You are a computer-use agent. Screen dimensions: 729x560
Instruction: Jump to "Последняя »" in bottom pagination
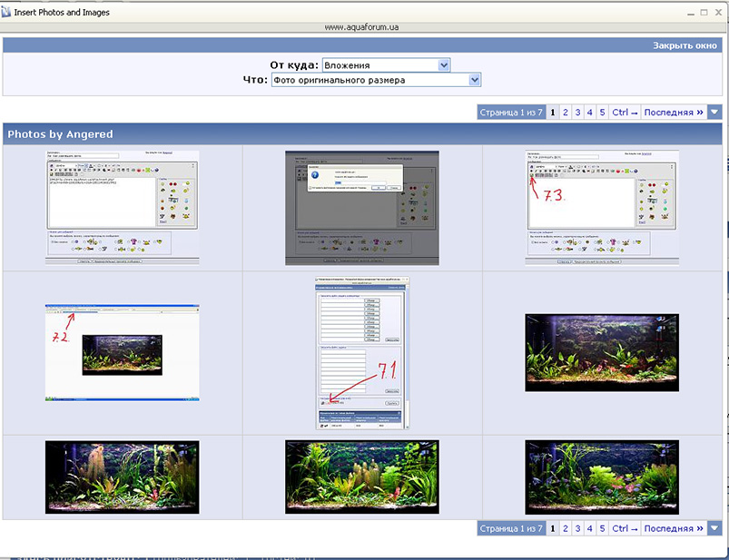pos(674,528)
